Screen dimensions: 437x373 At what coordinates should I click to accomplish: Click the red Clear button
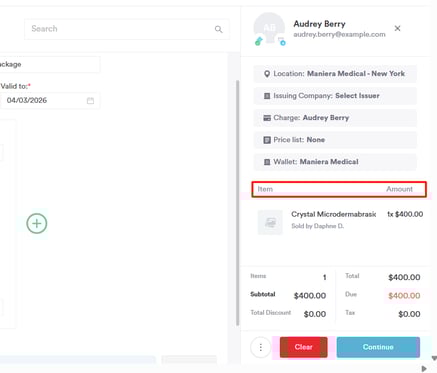[304, 347]
